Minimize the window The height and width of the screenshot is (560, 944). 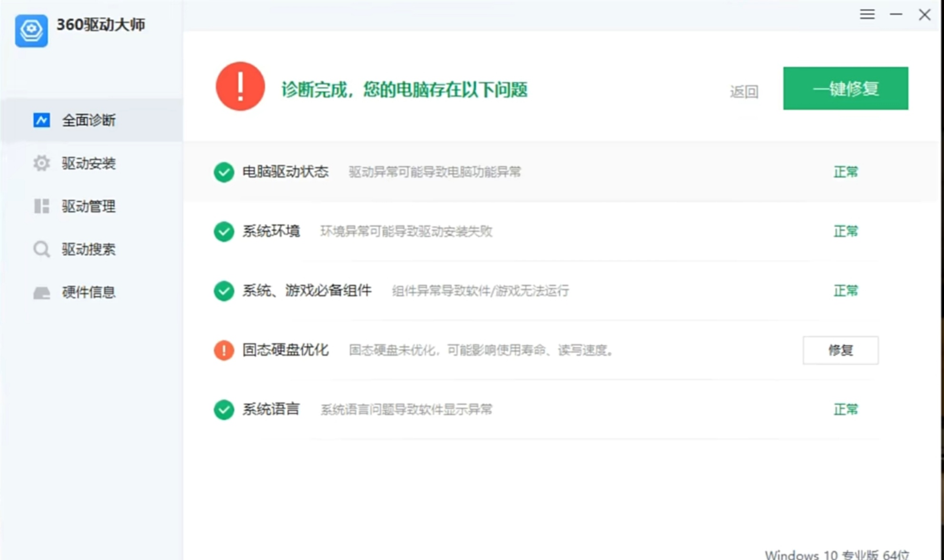(x=896, y=15)
